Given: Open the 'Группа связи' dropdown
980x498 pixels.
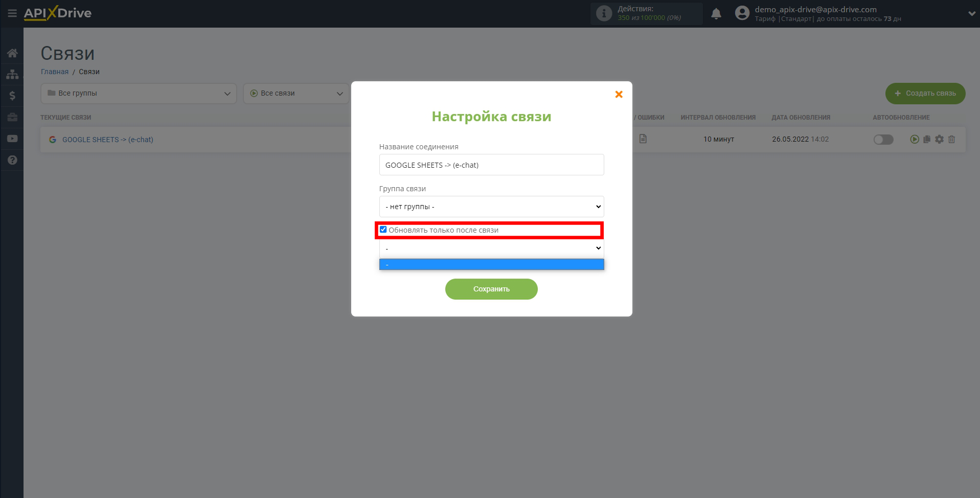Looking at the screenshot, I should pyautogui.click(x=491, y=207).
